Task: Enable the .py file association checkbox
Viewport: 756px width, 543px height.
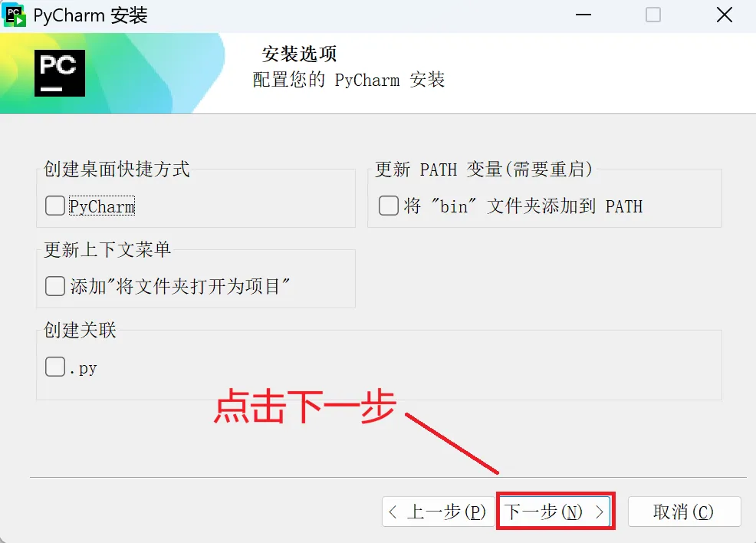Action: 55,367
